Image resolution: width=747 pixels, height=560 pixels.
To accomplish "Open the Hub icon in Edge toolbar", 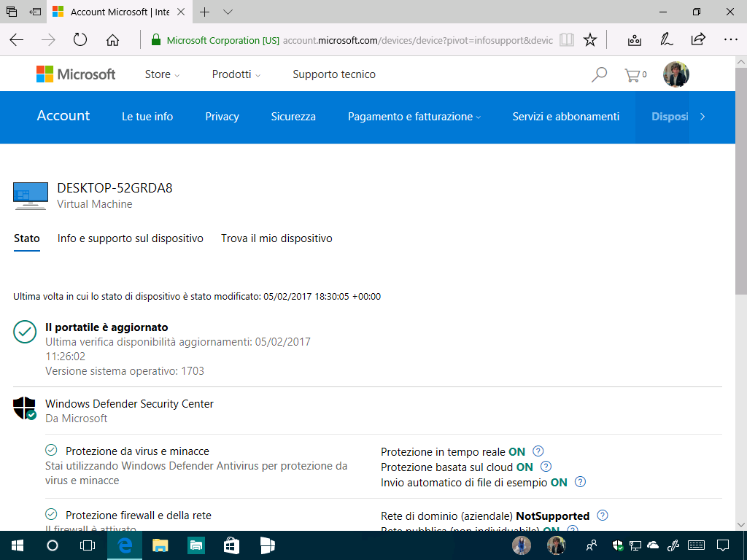I will pyautogui.click(x=634, y=40).
